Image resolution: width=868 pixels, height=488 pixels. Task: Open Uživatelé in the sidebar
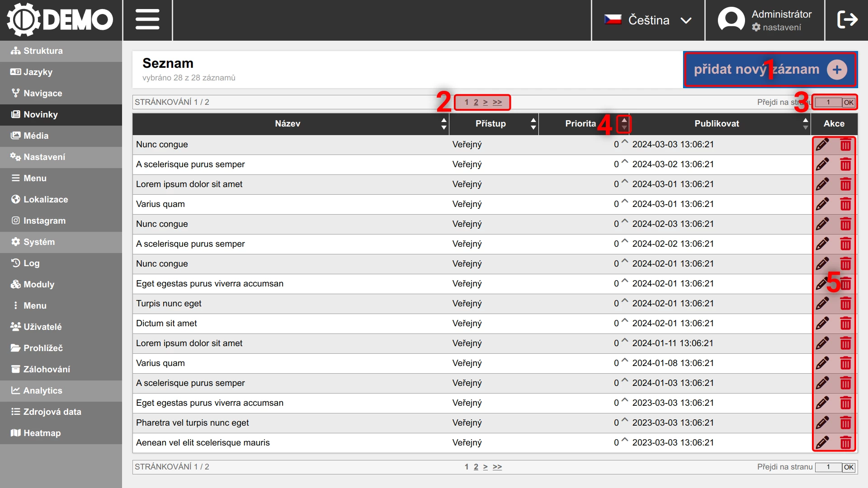42,327
